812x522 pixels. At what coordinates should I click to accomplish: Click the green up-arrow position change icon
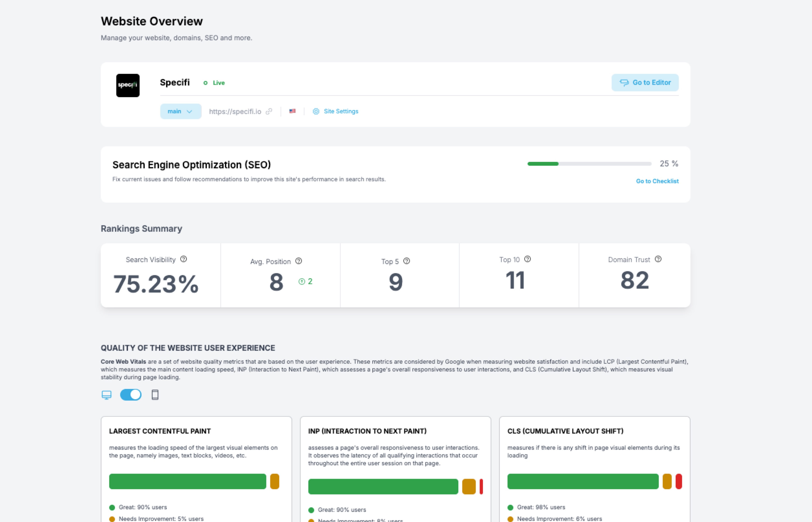302,282
